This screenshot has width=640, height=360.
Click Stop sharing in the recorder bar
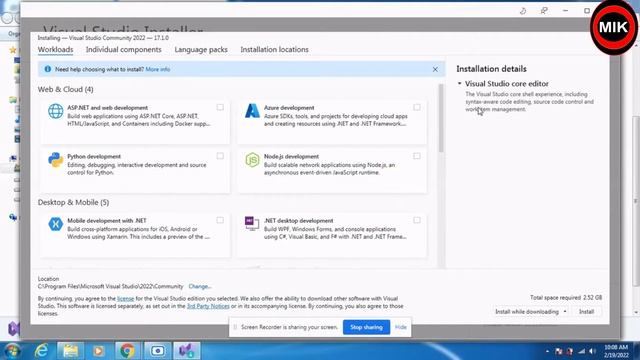[x=367, y=327]
